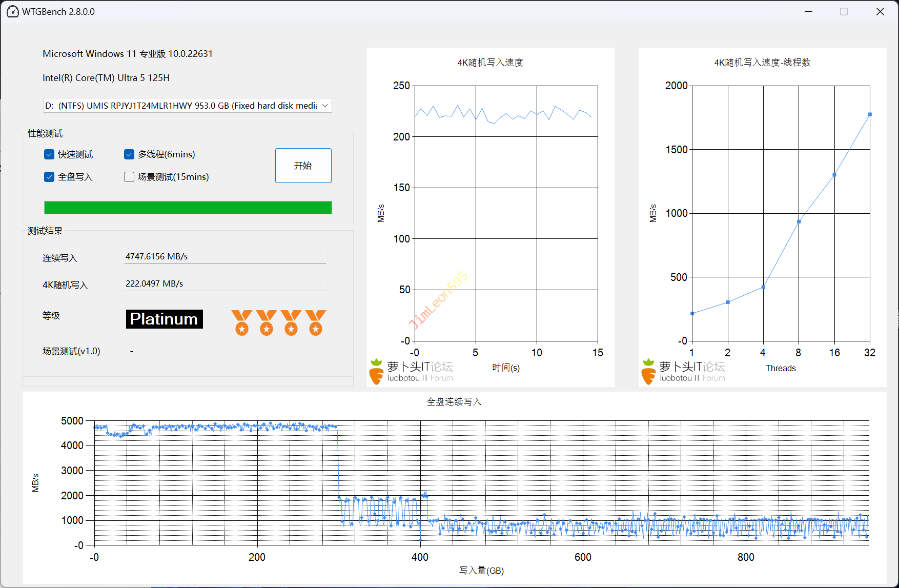Click the carrot logo under the 4K random write chart
This screenshot has width=899, height=588.
(377, 372)
